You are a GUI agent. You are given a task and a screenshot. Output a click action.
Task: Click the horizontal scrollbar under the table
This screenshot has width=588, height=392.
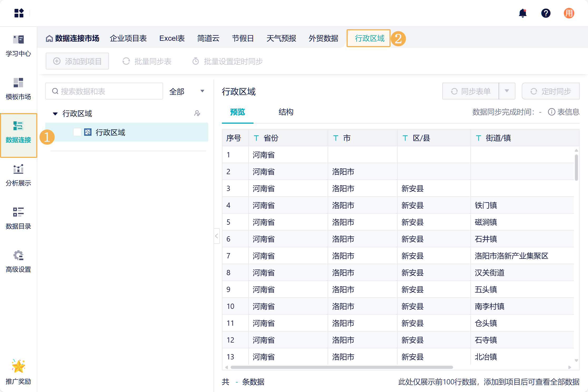pos(341,367)
